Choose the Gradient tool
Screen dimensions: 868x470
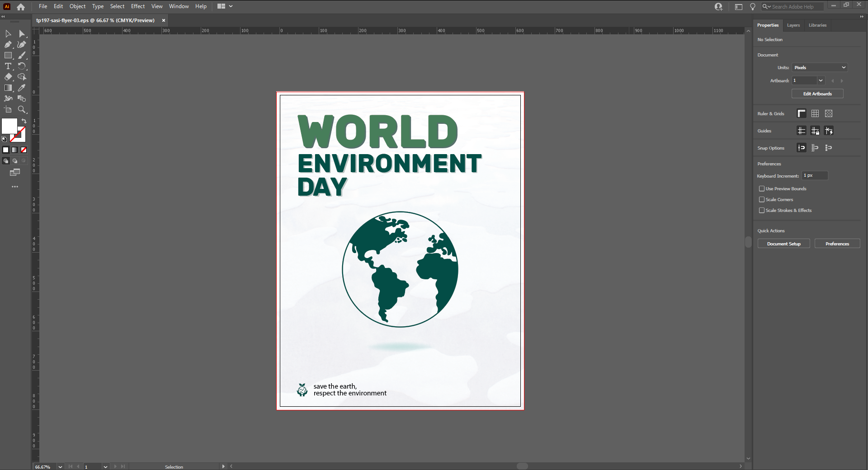coord(8,88)
